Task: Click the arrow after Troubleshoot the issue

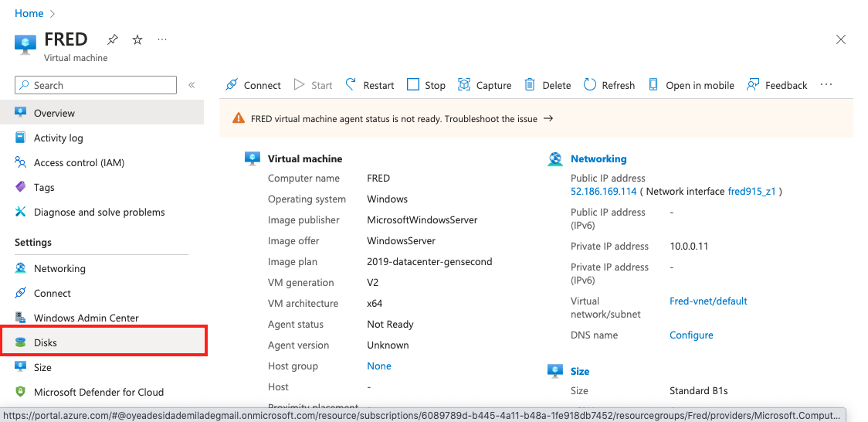Action: pyautogui.click(x=548, y=118)
